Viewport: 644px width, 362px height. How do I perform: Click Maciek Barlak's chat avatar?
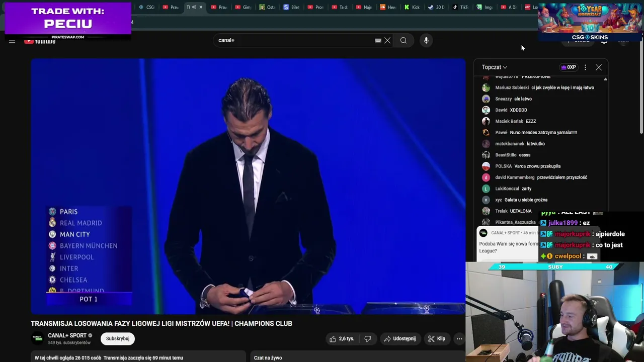click(486, 121)
